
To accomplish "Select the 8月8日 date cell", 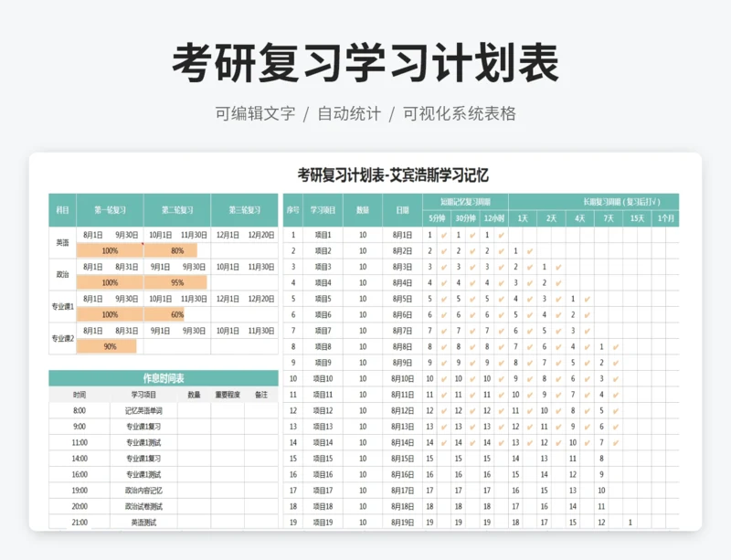I will (402, 346).
